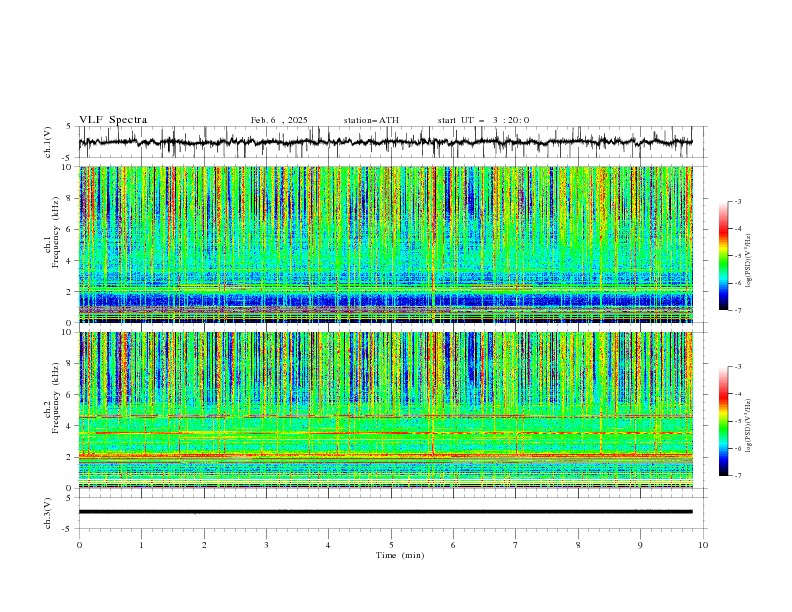Click the "VLF Spectra" title text
The image size is (792, 612).
click(x=113, y=120)
